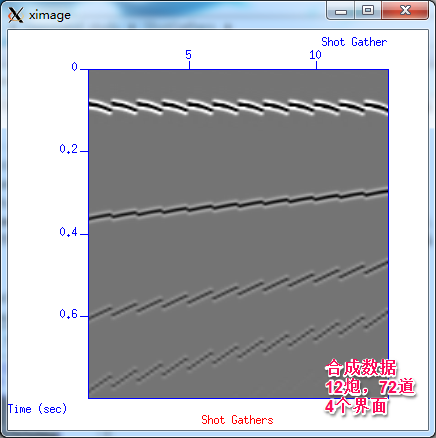Click the 'ximage' window title text
The image size is (436, 438).
tap(50, 15)
